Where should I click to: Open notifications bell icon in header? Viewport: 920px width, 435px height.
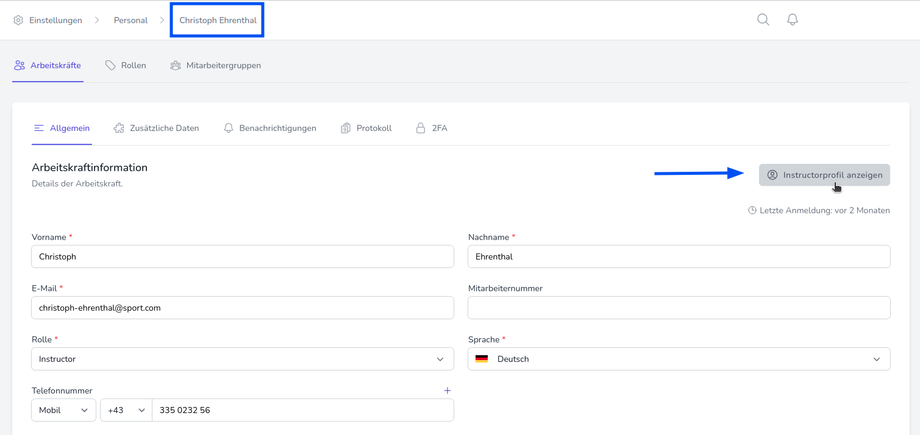[792, 20]
